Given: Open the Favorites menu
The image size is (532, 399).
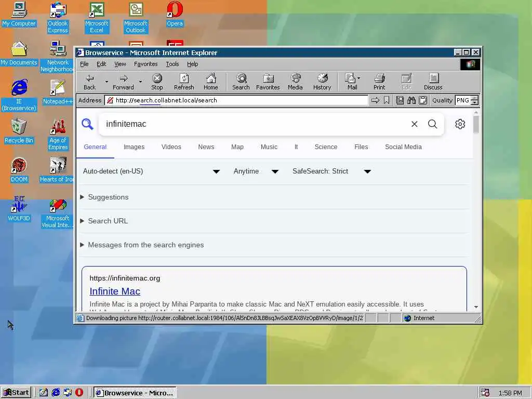Looking at the screenshot, I should click(145, 64).
